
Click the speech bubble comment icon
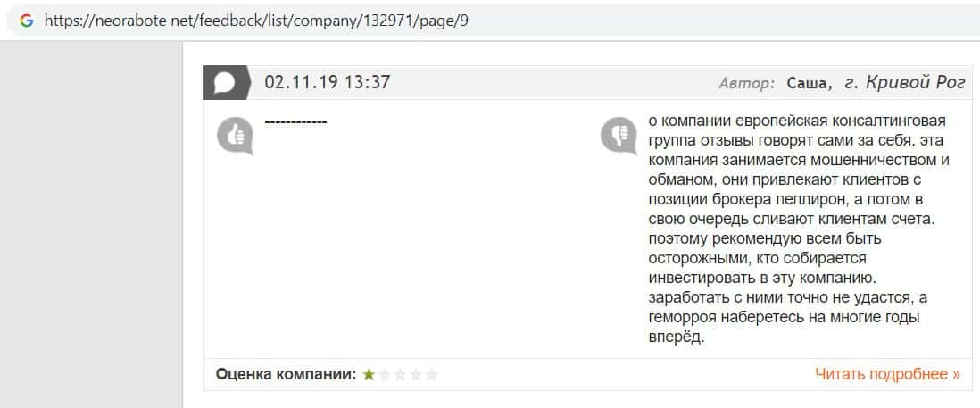225,83
